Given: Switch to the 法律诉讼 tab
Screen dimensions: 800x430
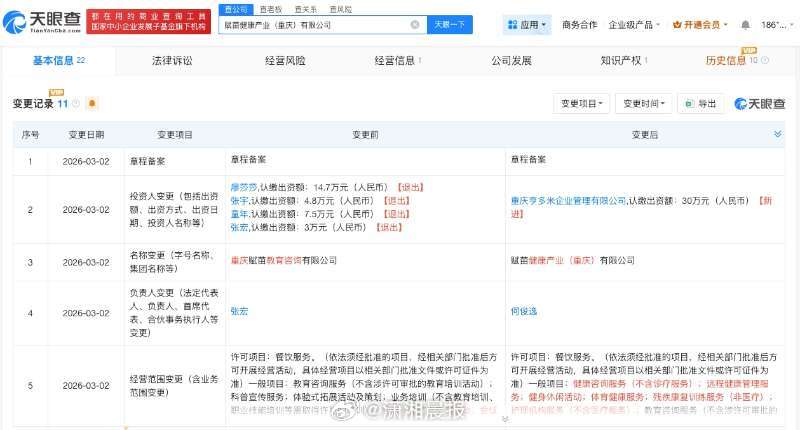Looking at the screenshot, I should click(x=172, y=61).
